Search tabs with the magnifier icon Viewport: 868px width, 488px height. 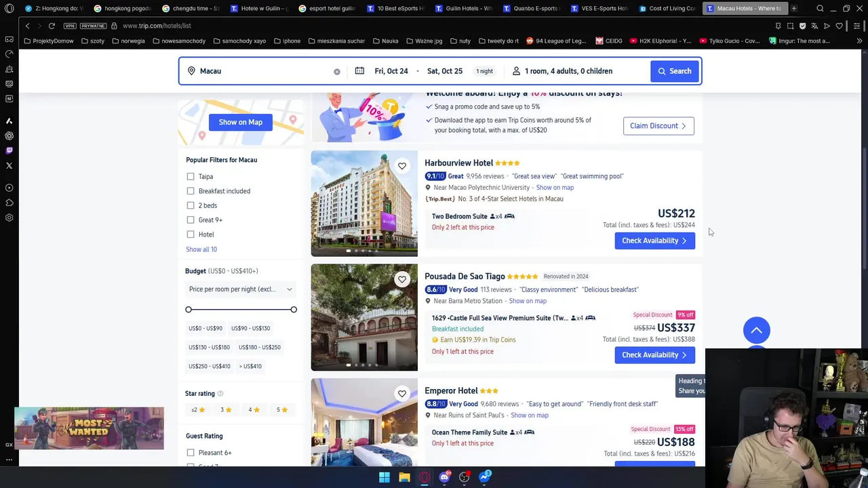820,8
